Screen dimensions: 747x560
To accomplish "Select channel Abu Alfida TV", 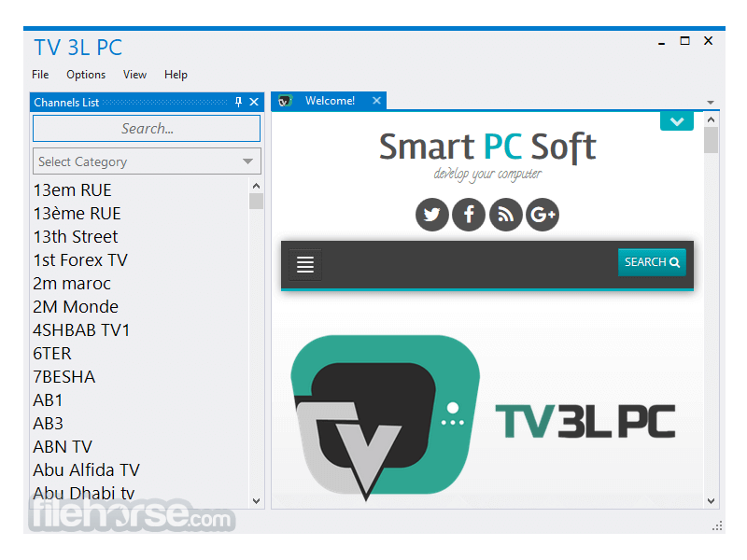I will [x=86, y=470].
